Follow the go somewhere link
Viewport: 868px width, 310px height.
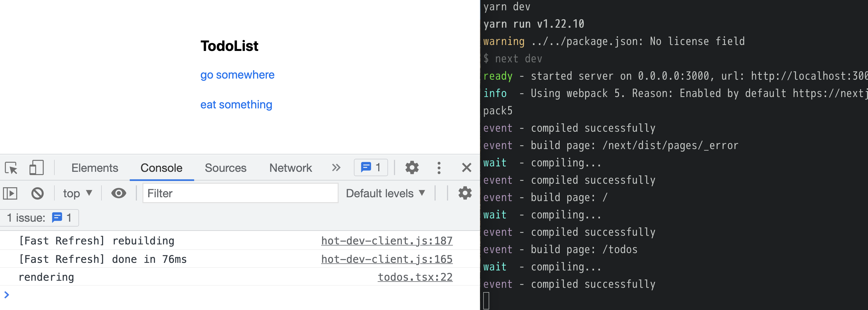(x=237, y=75)
